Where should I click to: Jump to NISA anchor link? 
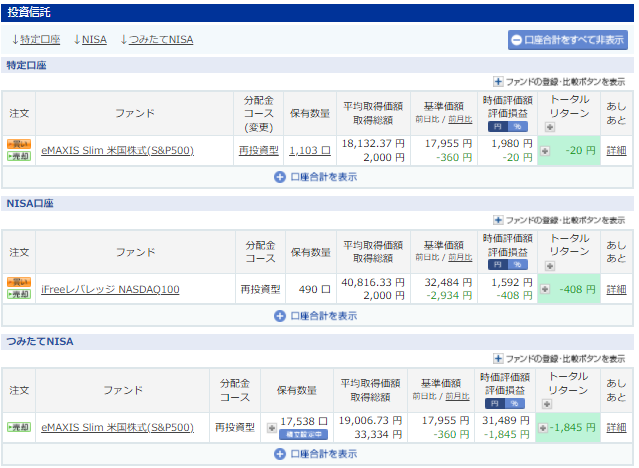pos(94,40)
